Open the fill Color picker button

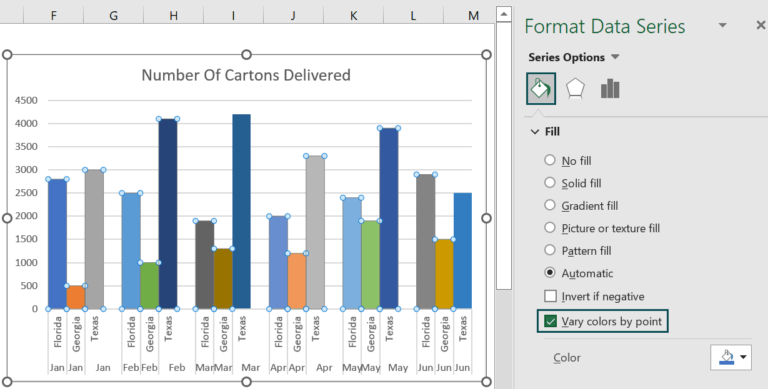[x=731, y=357]
